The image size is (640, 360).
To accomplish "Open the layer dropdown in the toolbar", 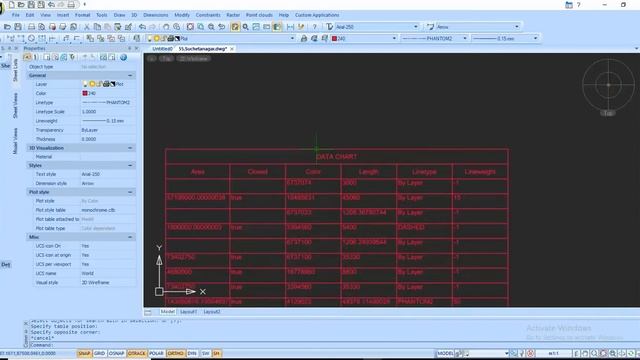I will coord(292,38).
